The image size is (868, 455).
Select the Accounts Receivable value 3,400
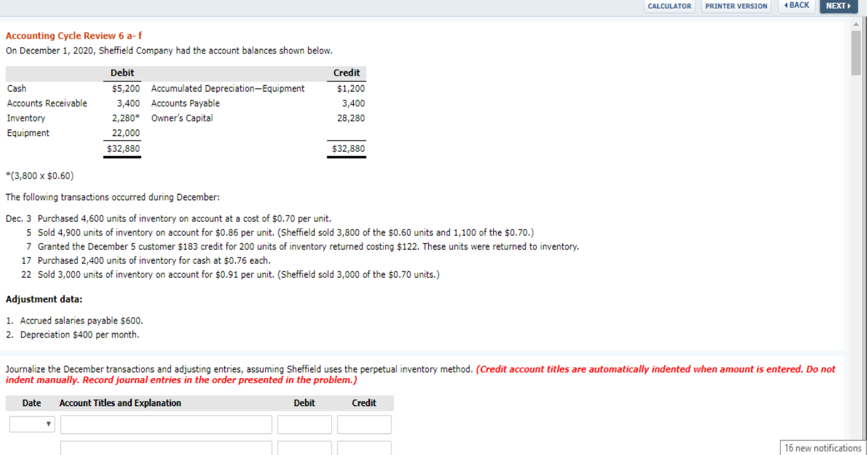(x=129, y=103)
